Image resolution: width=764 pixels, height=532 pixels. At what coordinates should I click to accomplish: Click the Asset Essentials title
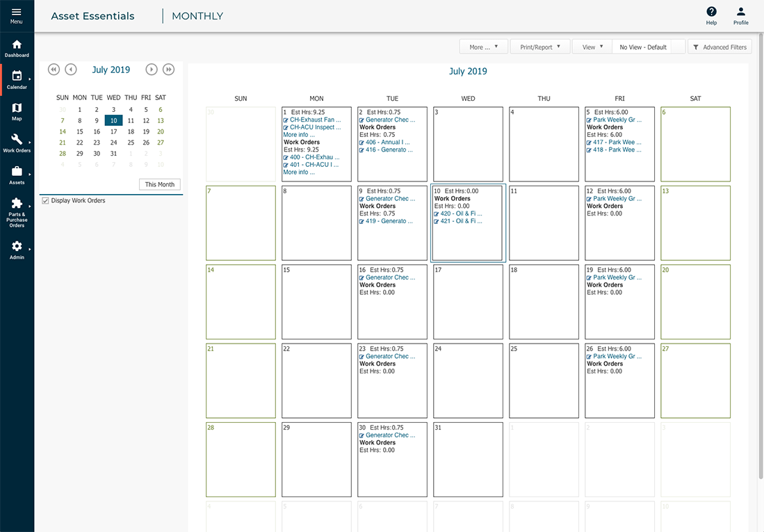[x=92, y=16]
